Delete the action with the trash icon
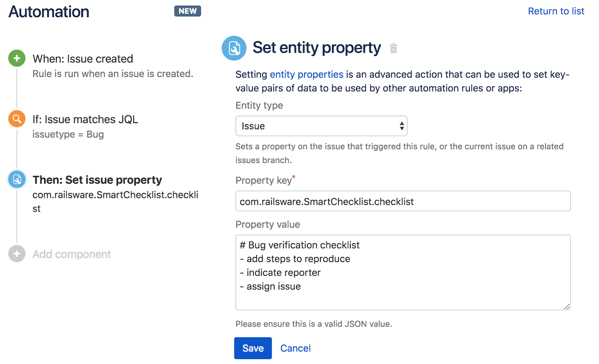Screen dimensions: 599x364 tap(393, 48)
